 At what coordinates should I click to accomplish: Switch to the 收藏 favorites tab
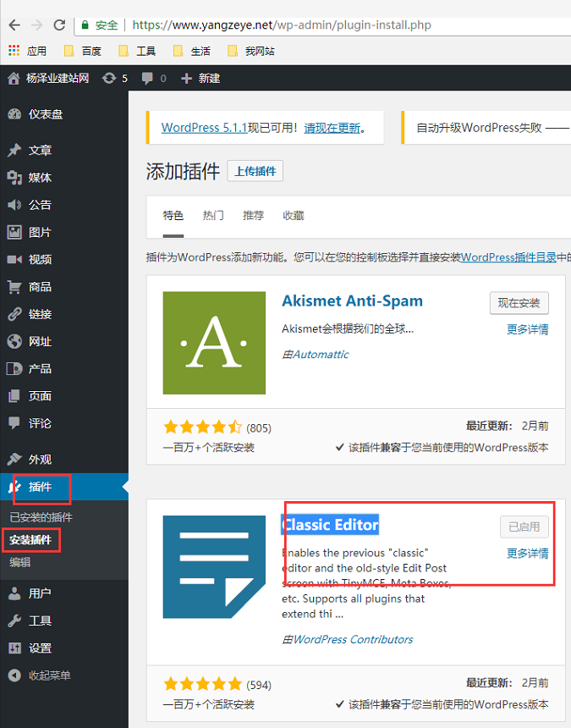[294, 215]
